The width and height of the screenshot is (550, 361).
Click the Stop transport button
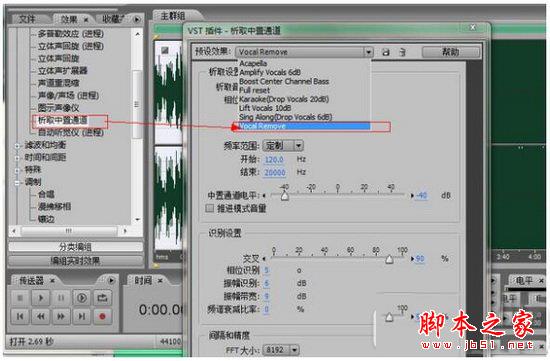[20, 298]
